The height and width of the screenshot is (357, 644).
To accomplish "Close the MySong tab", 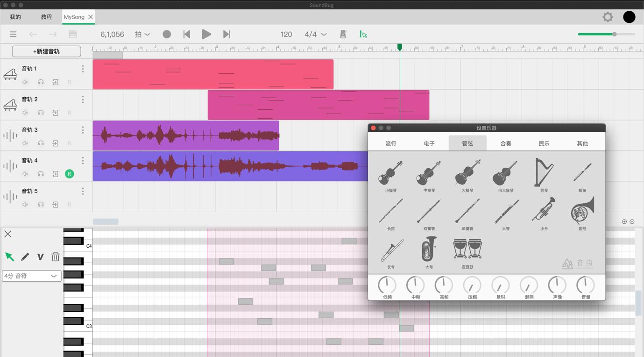I will [91, 17].
